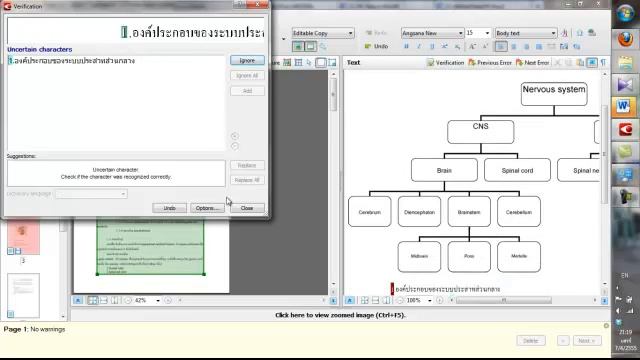Click Close in the Verification dialog

[x=247, y=208]
